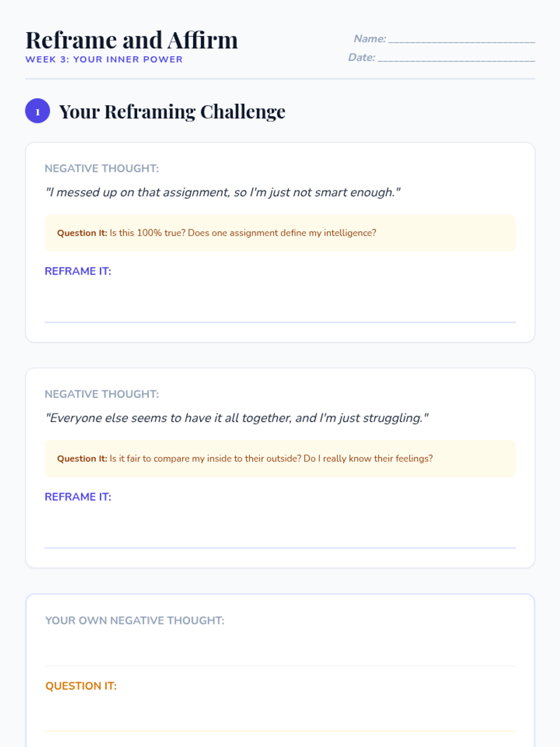560x747 pixels.
Task: Click the purple number 1 section badge
Action: pos(37,111)
